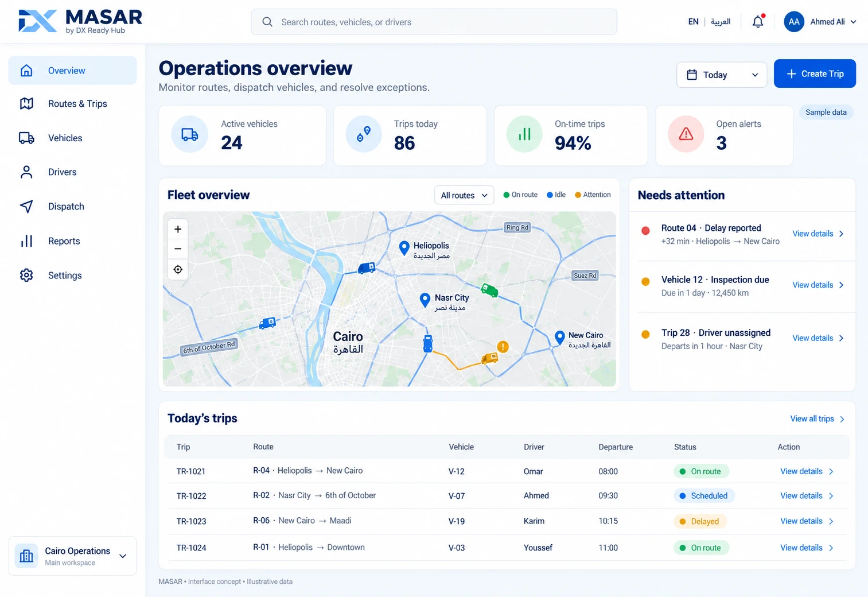Screen dimensions: 868x597
Task: Click the map zoom out minus button
Action: click(x=178, y=249)
